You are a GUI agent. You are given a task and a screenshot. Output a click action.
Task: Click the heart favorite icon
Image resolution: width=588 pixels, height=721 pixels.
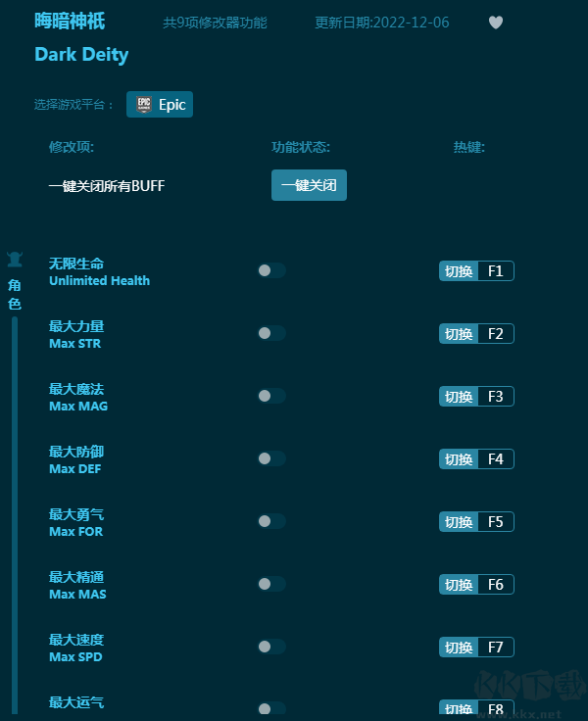pyautogui.click(x=496, y=23)
